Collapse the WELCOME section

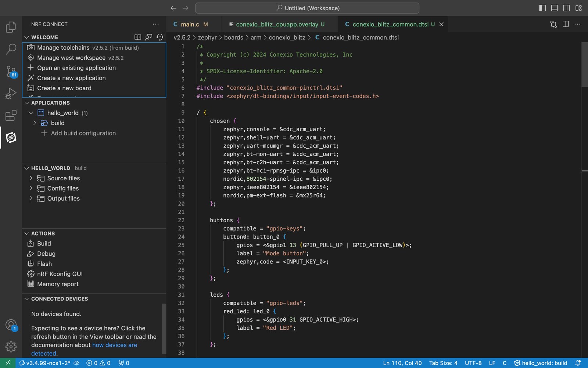coord(26,37)
